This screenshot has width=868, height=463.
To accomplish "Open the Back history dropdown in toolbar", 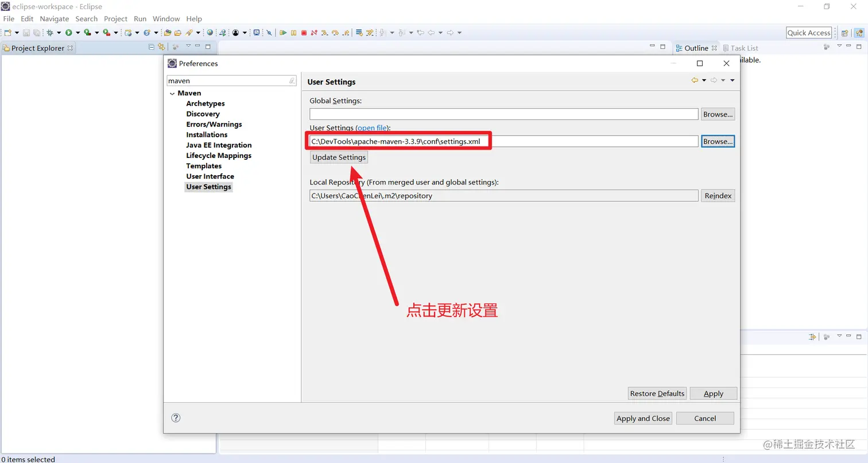I will 440,33.
